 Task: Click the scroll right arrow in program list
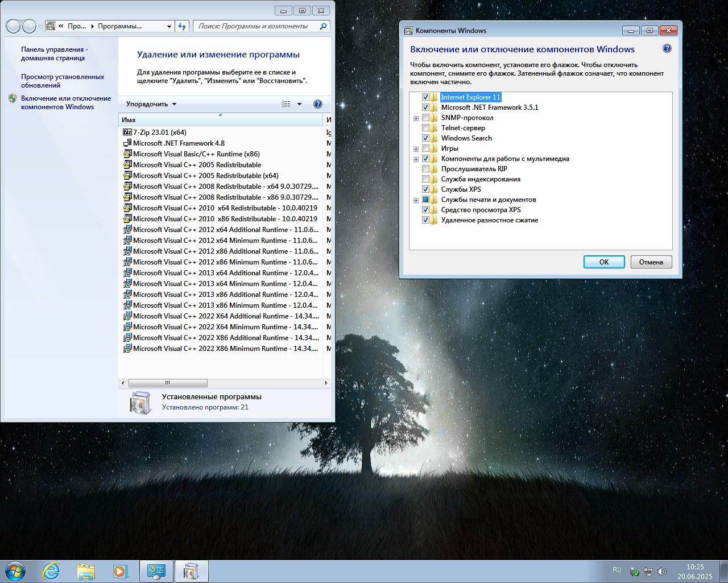[326, 383]
